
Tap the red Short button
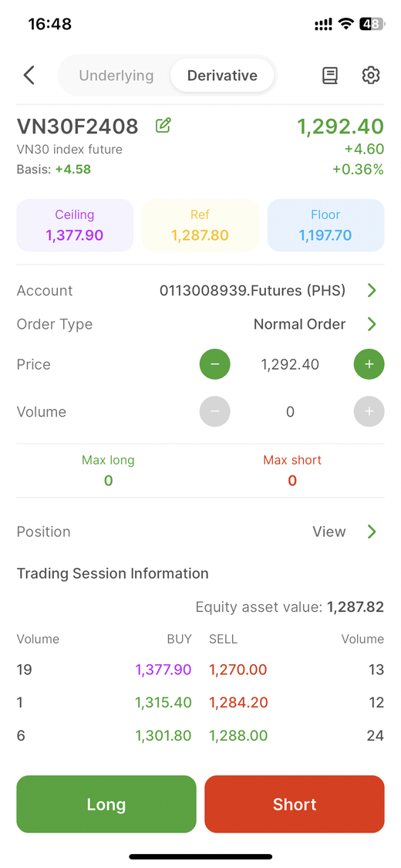click(x=295, y=804)
